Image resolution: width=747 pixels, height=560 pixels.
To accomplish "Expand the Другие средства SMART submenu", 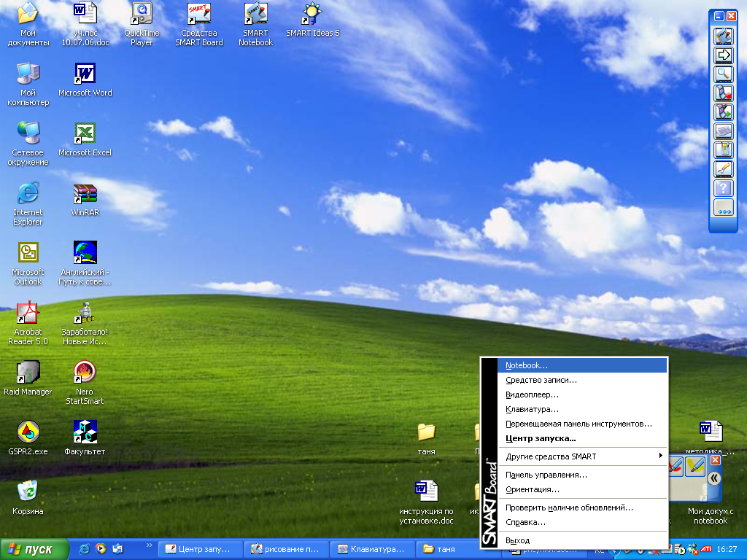I will point(582,456).
